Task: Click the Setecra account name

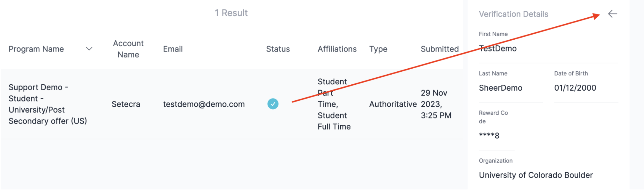Action: (126, 104)
